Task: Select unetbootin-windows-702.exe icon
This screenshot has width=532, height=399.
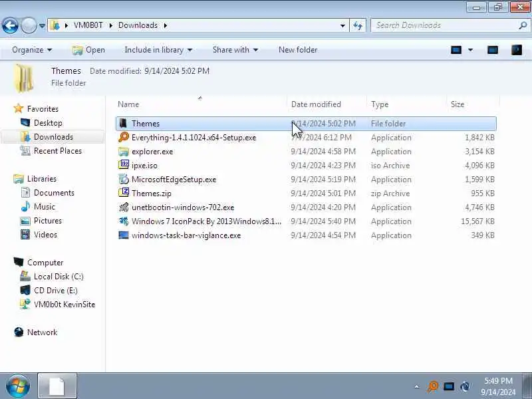Action: [x=124, y=207]
